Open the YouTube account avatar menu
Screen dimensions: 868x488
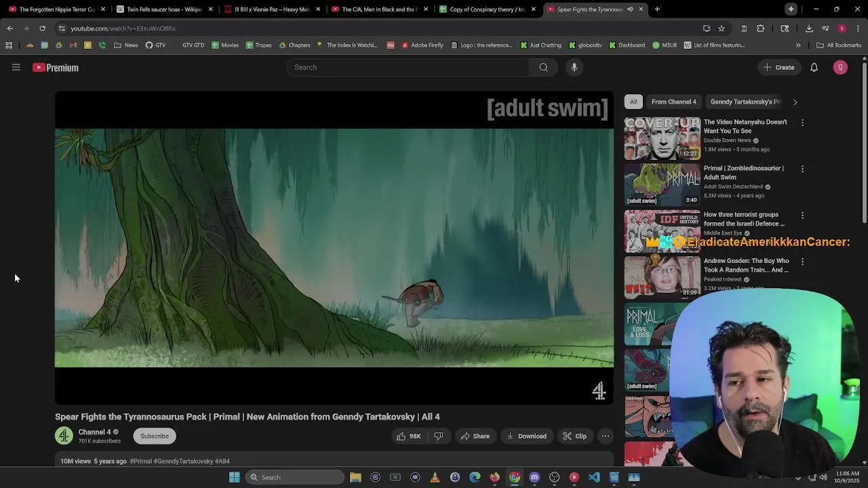click(x=840, y=67)
